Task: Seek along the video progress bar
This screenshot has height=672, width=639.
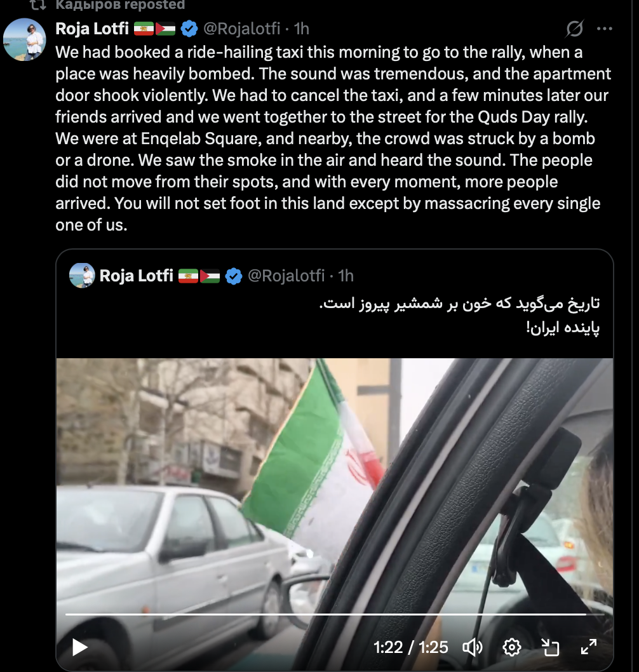Action: click(334, 614)
